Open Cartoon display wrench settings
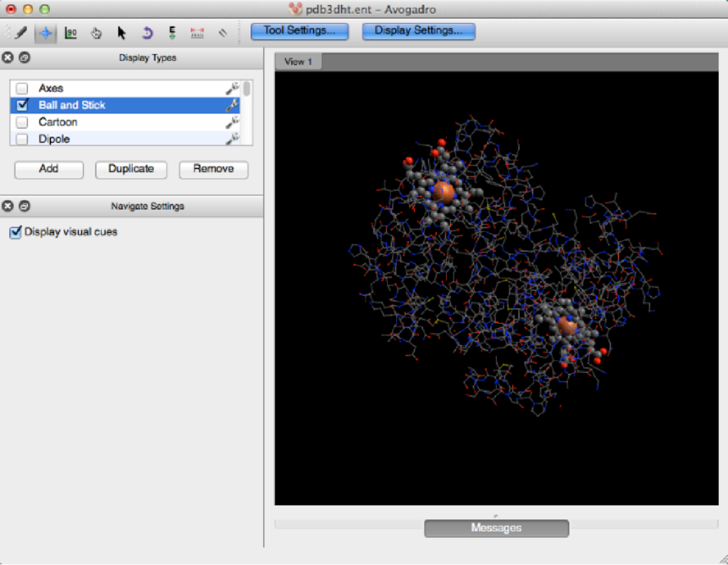Screen dimensions: 728x565 point(230,123)
